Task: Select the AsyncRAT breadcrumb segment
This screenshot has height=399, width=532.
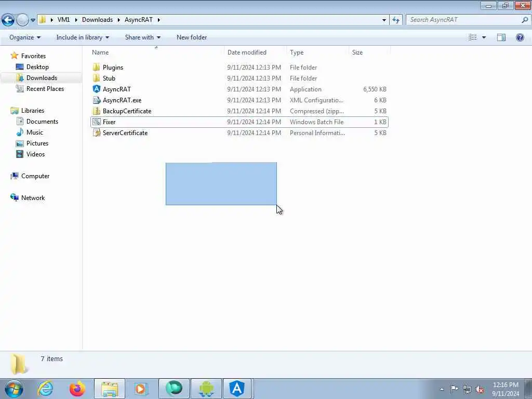Action: (x=138, y=20)
